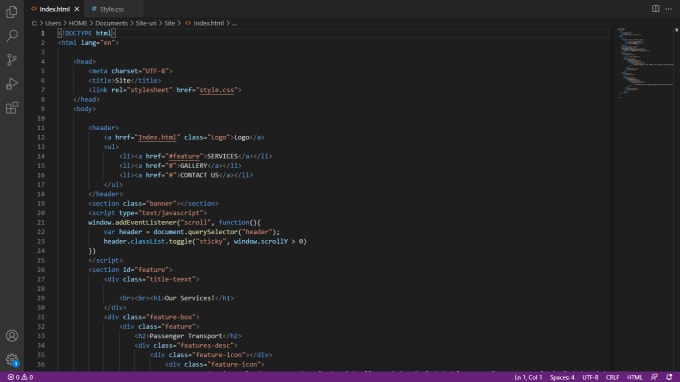
Task: Open Run and Debug view
Action: pyautogui.click(x=12, y=83)
